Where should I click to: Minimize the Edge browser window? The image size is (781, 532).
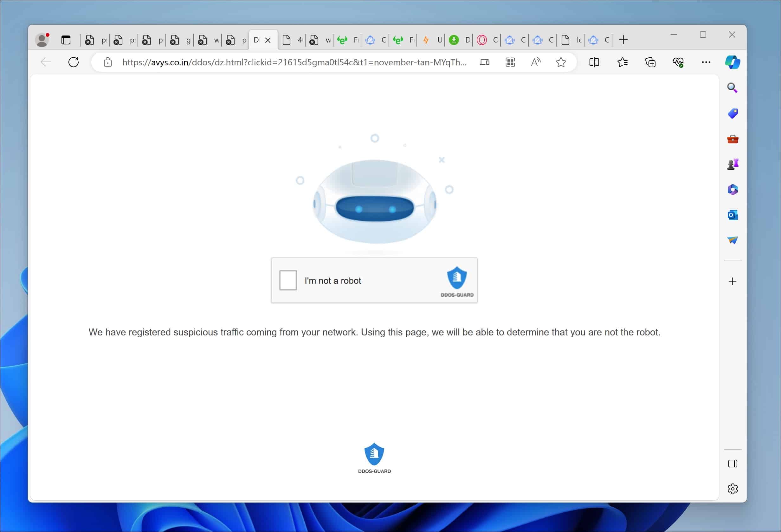674,35
